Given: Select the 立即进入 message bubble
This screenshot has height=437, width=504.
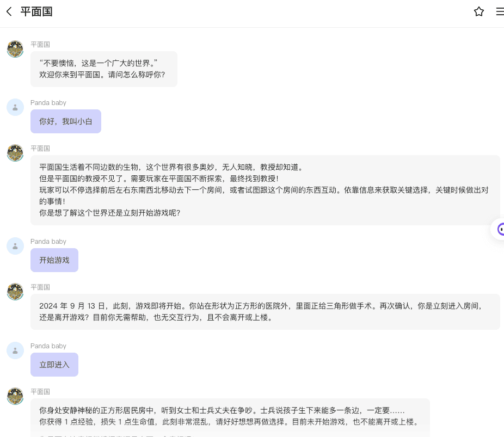Looking at the screenshot, I should click(x=54, y=365).
